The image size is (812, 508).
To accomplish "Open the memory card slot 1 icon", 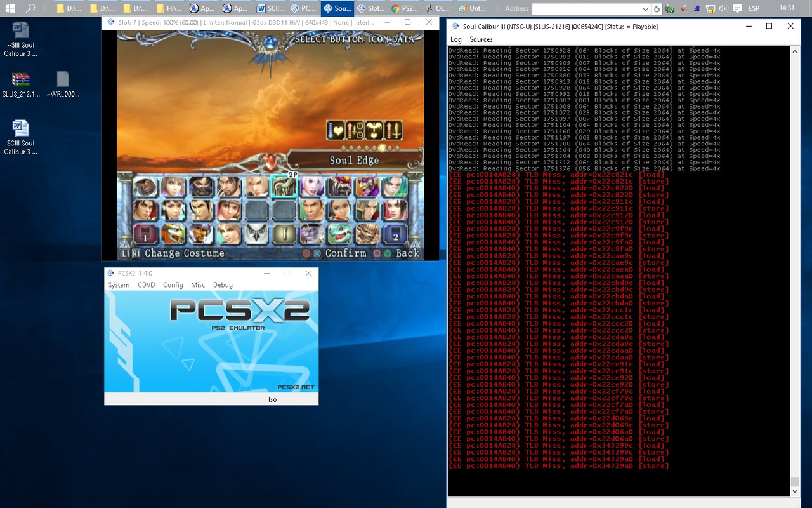I will (x=145, y=233).
